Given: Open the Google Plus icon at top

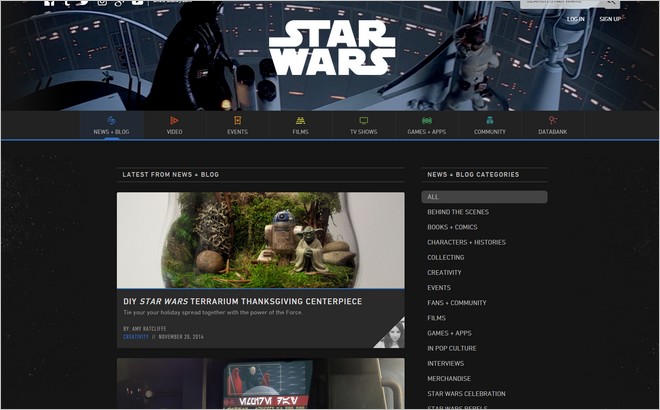Looking at the screenshot, I should click(x=119, y=3).
